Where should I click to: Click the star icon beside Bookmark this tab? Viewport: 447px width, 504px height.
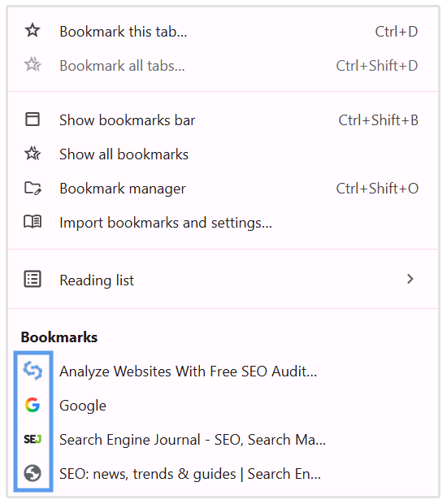(x=33, y=31)
